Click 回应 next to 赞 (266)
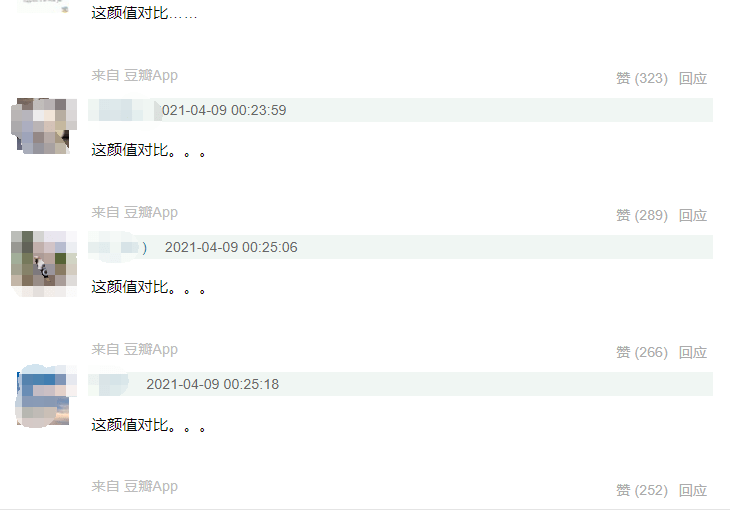Screen dimensions: 730x519 693,352
